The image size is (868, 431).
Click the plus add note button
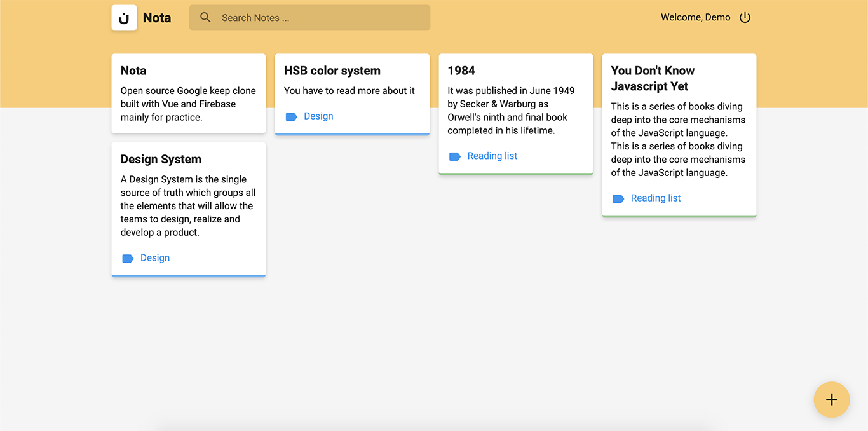click(x=832, y=400)
